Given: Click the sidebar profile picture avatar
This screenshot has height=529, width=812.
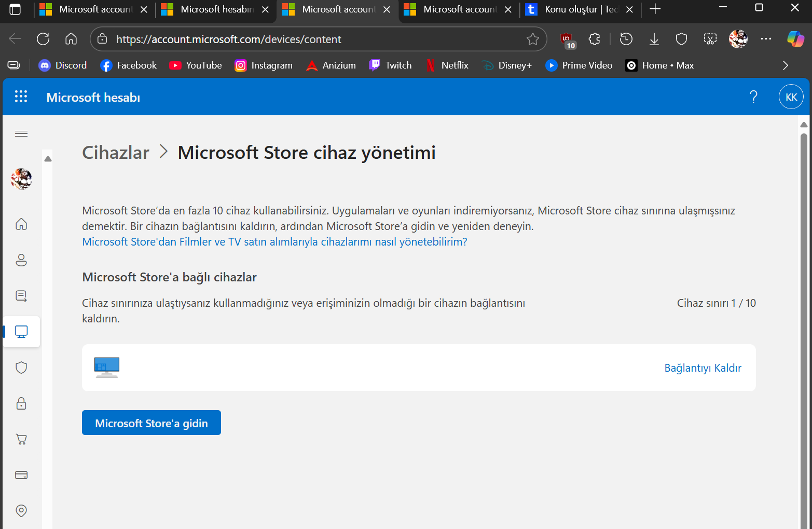Looking at the screenshot, I should pos(21,179).
